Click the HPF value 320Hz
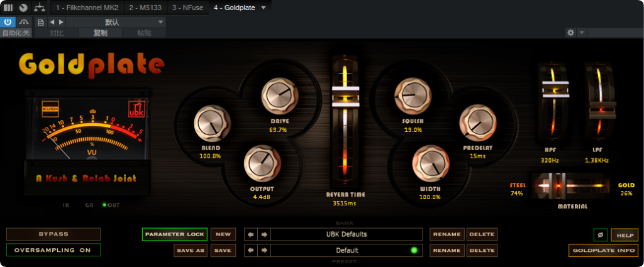Image resolution: width=644 pixels, height=267 pixels. [x=549, y=160]
